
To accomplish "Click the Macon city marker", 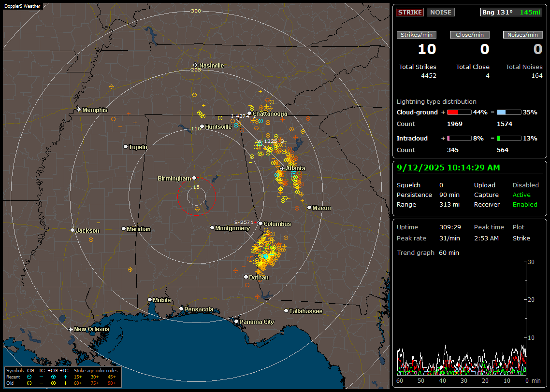I will click(x=309, y=208).
